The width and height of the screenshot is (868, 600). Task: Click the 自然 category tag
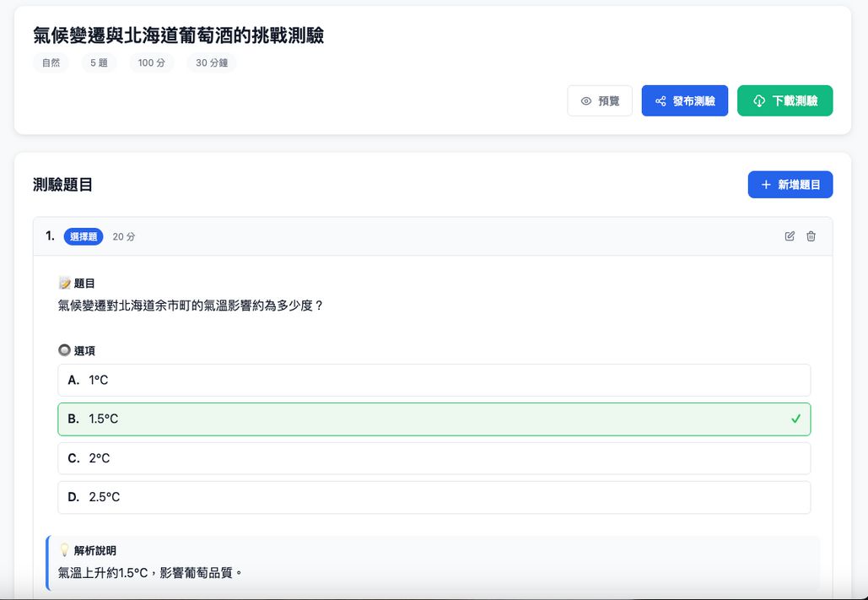click(x=50, y=62)
